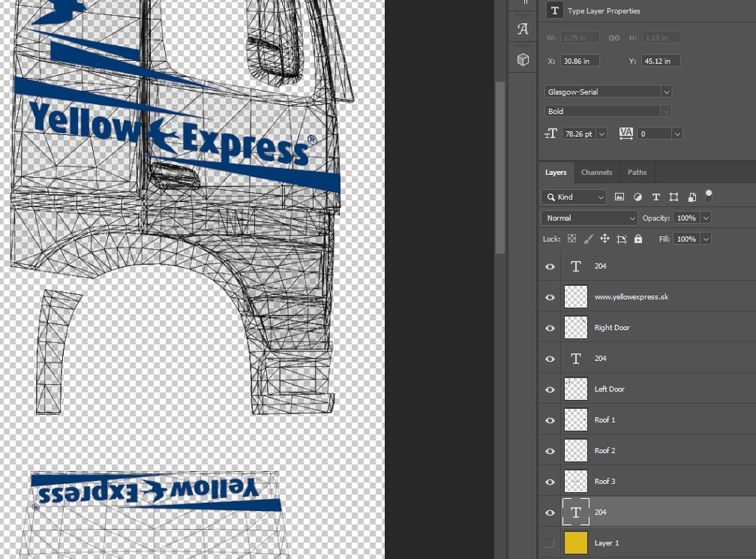Click the X position 30.86 in field
The width and height of the screenshot is (756, 559).
pyautogui.click(x=580, y=62)
